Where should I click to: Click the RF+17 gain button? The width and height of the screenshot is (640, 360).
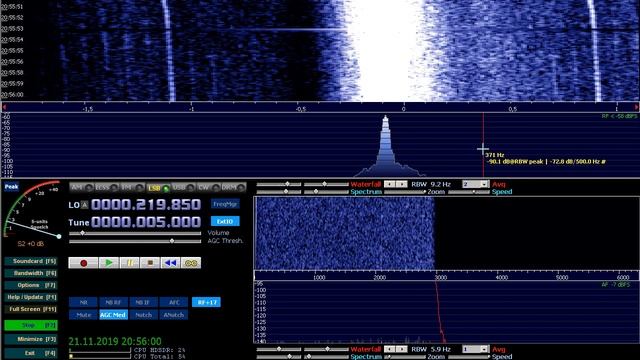click(207, 302)
